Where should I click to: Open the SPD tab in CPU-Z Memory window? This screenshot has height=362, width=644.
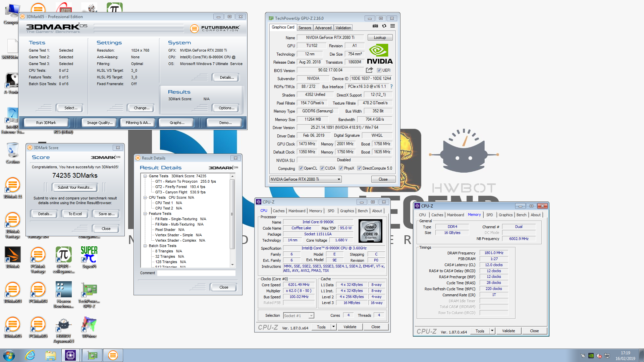point(489,215)
